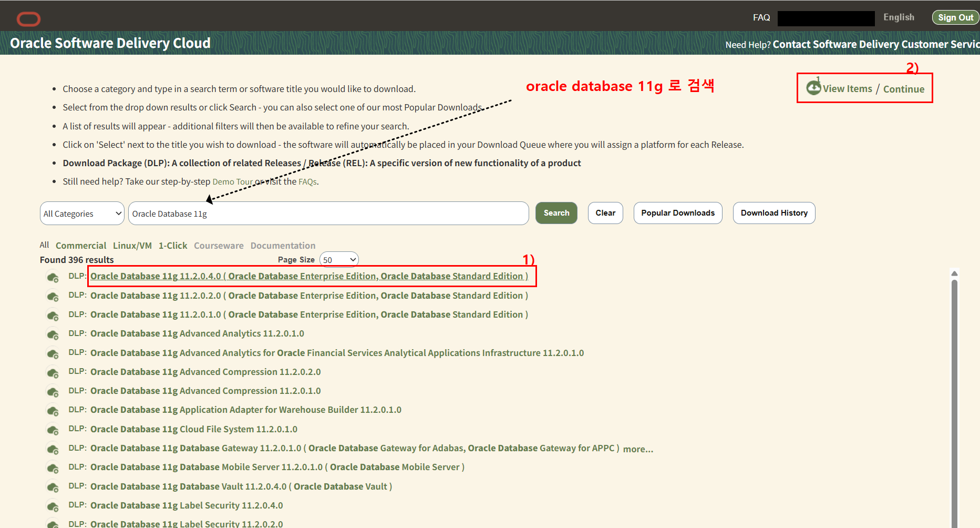
Task: Open the All Categories dropdown
Action: (x=82, y=214)
